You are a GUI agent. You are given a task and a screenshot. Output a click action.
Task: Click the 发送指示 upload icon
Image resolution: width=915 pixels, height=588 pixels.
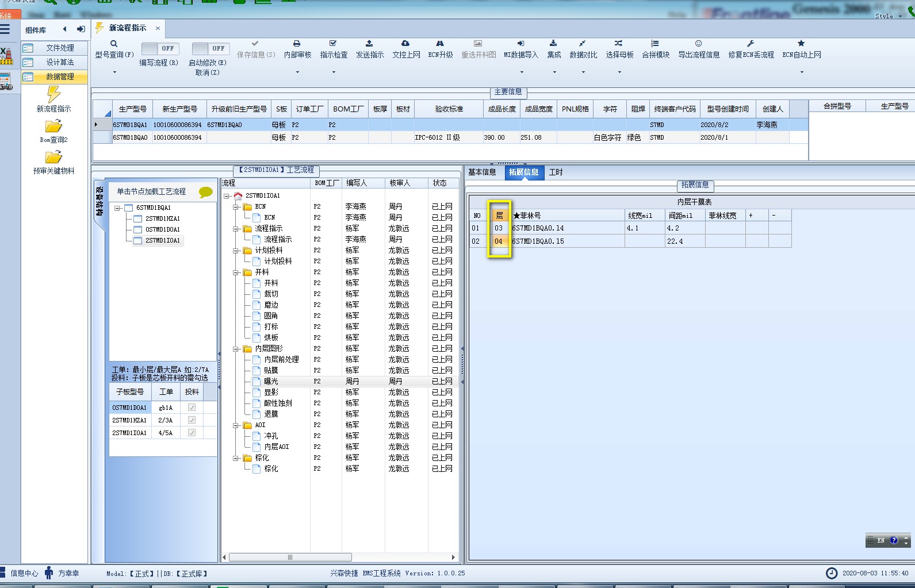(x=369, y=44)
